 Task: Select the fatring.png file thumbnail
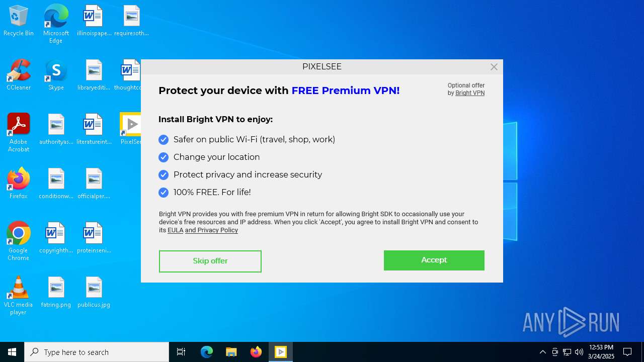click(56, 292)
